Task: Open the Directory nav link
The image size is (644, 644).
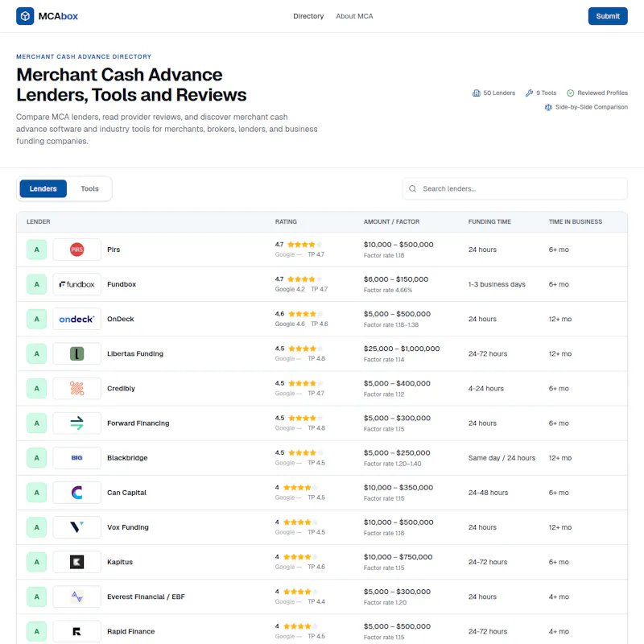Action: (308, 16)
